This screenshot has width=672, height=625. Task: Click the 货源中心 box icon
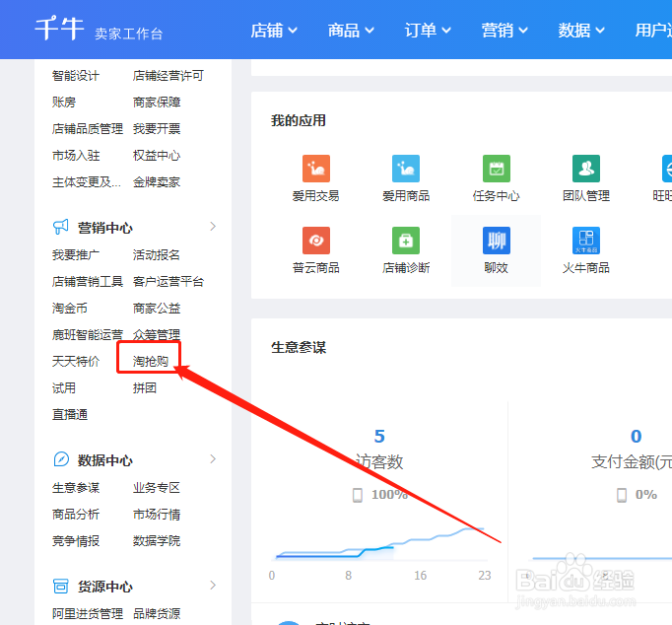click(60, 586)
